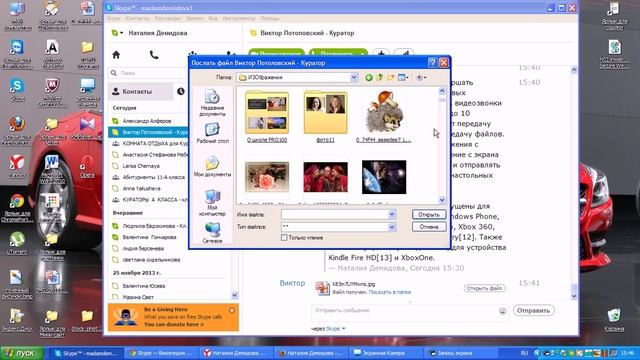Open My Computer in file dialog sidebar
This screenshot has width=640, height=360.
tap(212, 202)
